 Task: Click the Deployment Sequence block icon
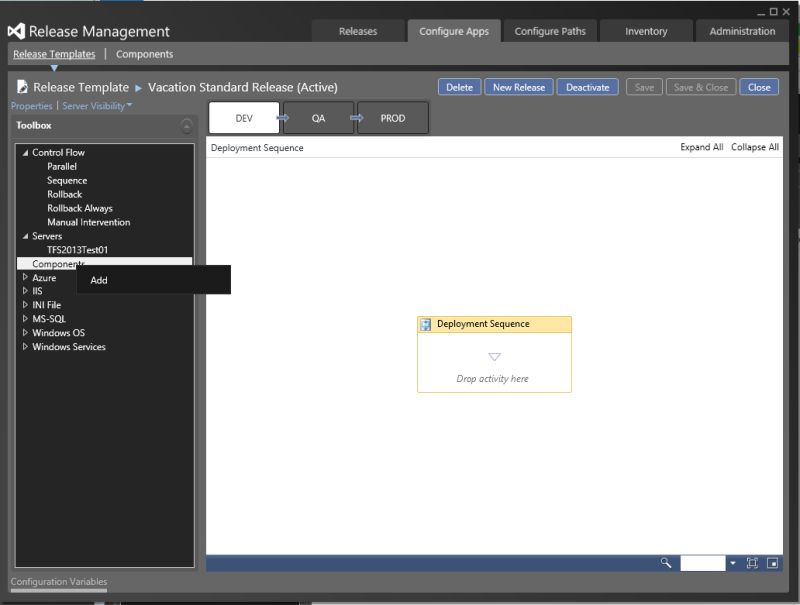click(425, 324)
